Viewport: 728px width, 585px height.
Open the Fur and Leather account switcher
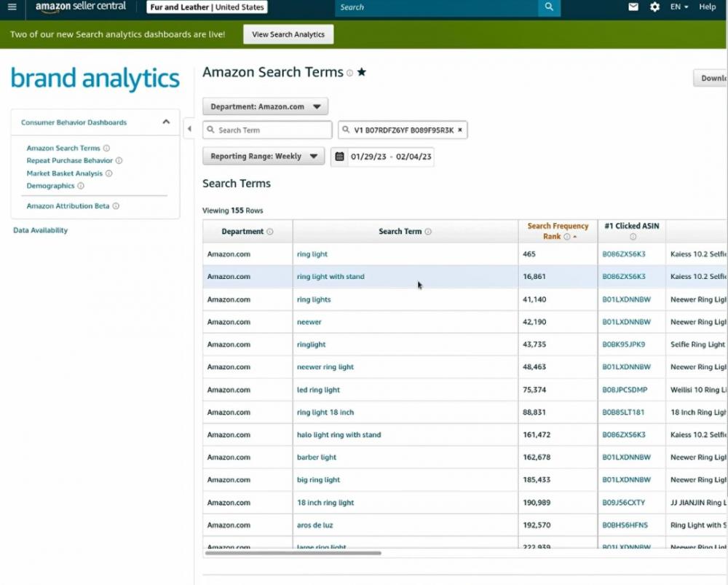(207, 7)
